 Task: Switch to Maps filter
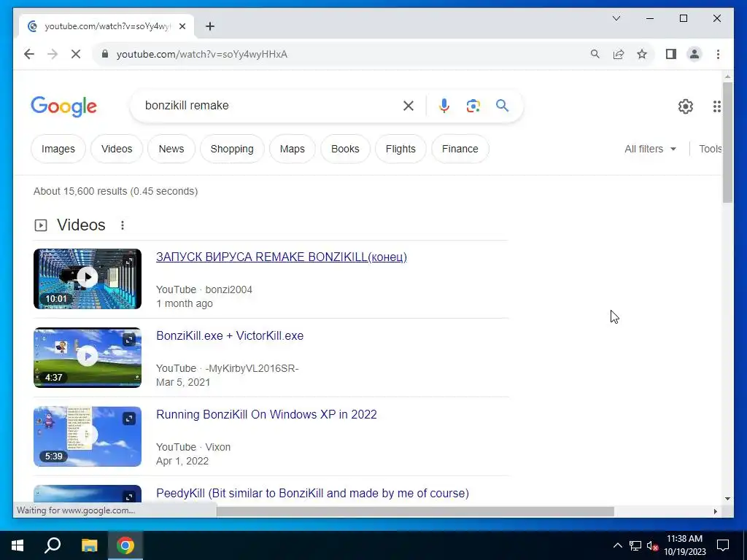click(x=292, y=149)
